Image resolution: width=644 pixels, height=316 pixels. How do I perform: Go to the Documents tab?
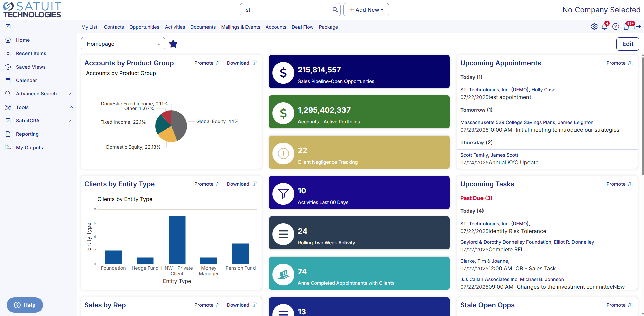click(203, 27)
